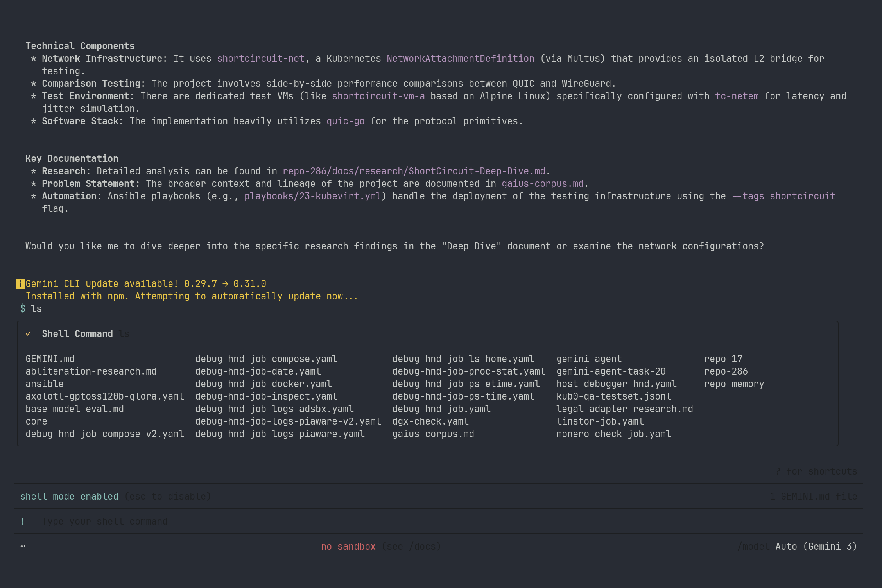Image resolution: width=882 pixels, height=588 pixels.
Task: Click the shortcircuit-net highlighted term
Action: click(x=260, y=59)
